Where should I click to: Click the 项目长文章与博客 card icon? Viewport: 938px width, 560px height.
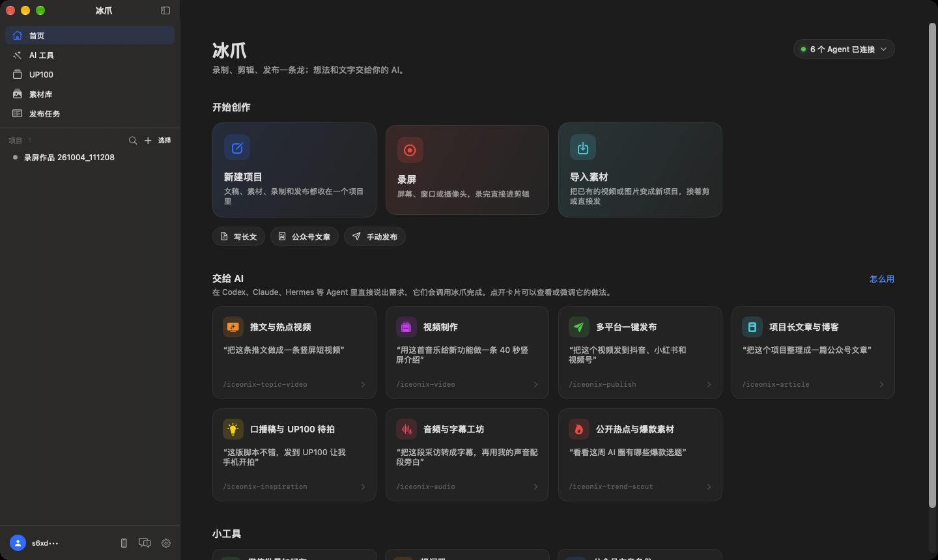pos(752,327)
